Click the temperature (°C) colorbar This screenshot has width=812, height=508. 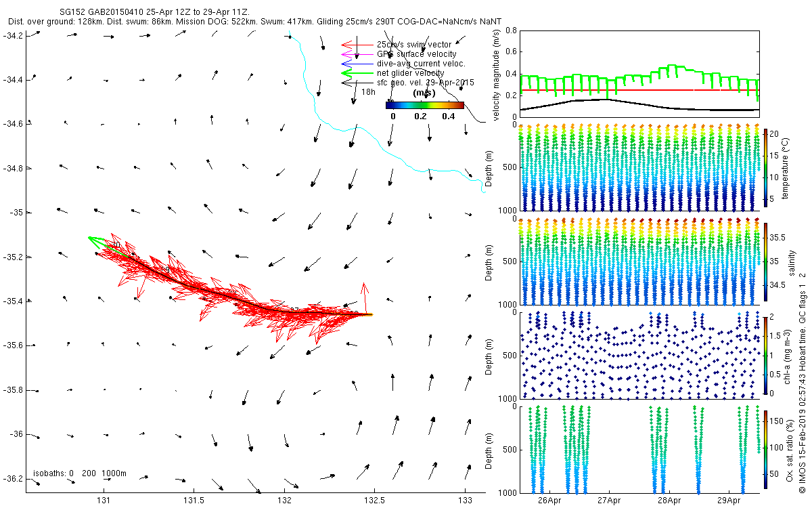click(x=766, y=167)
